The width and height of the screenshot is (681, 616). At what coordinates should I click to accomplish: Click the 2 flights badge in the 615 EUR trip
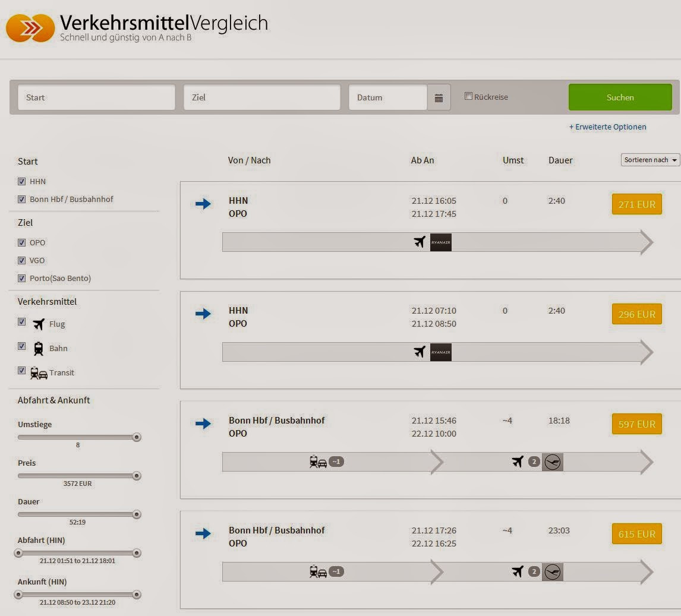pos(534,571)
